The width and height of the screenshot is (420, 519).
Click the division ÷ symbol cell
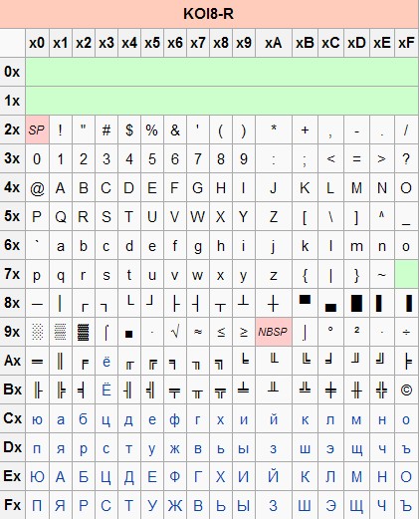click(x=406, y=332)
